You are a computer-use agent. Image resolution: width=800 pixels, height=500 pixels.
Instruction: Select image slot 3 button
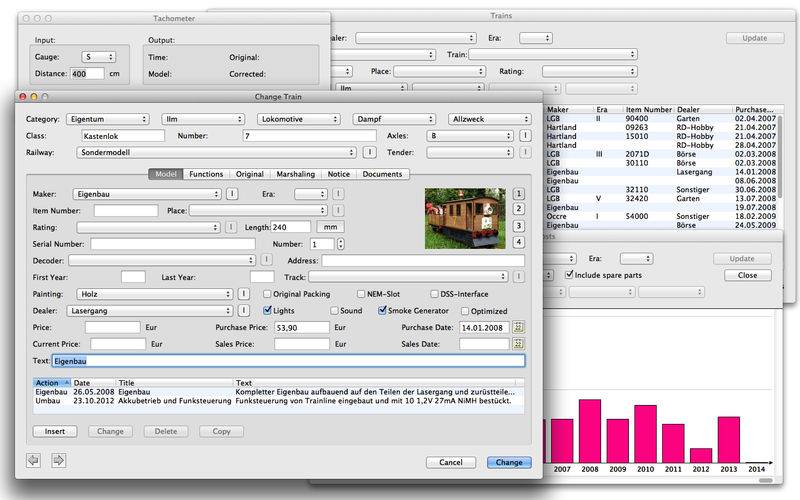tap(518, 225)
